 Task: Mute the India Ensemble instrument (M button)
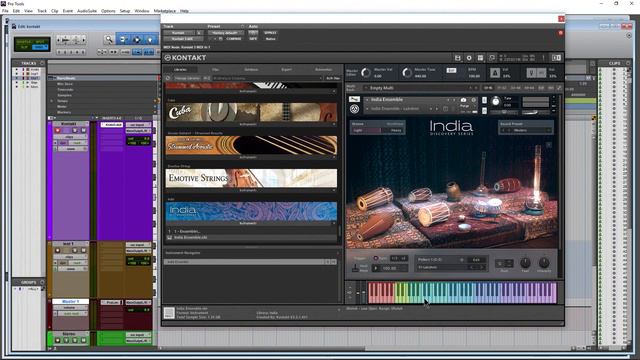point(484,111)
